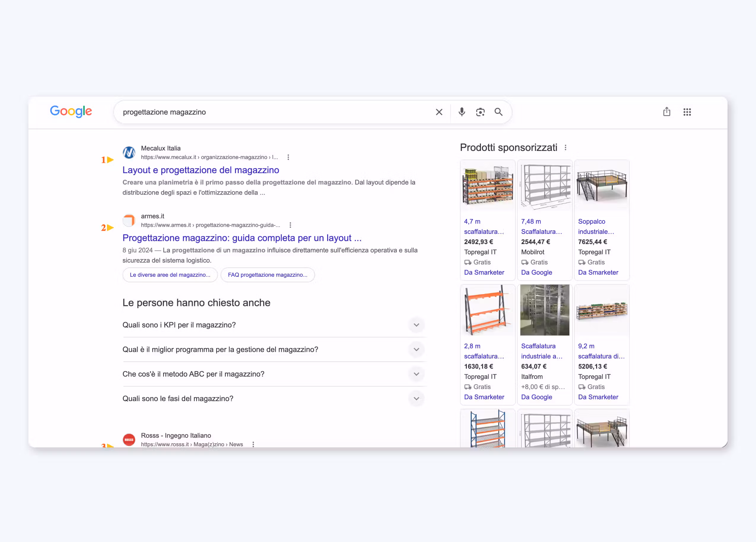Click '2,8 m scaffalatura...' product title
Viewport: 756px width, 542px height.
(484, 351)
